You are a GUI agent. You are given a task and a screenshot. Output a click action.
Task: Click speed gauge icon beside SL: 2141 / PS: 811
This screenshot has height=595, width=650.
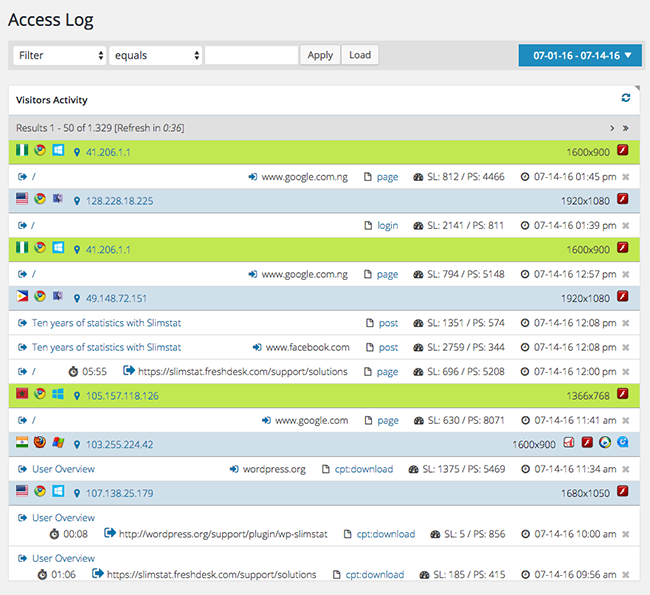point(418,226)
